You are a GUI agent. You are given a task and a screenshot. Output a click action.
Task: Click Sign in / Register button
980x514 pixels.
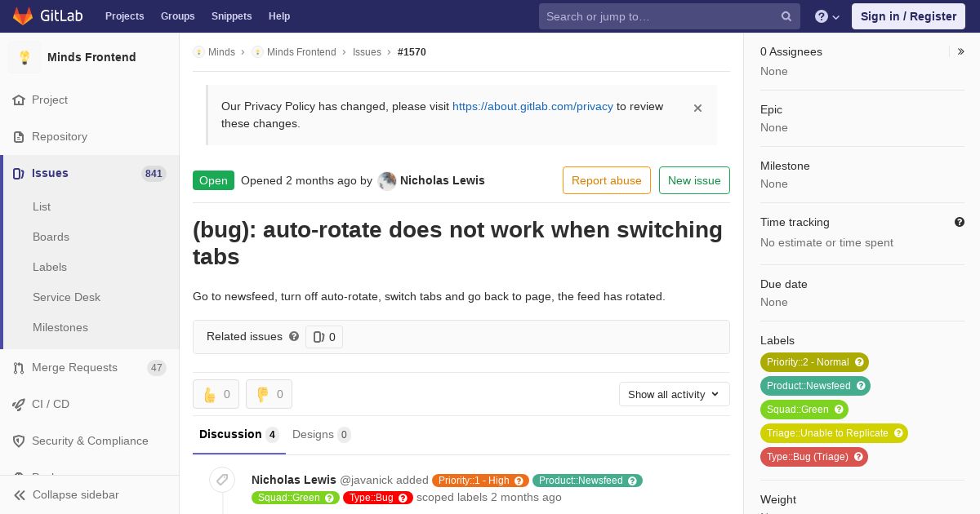[908, 16]
